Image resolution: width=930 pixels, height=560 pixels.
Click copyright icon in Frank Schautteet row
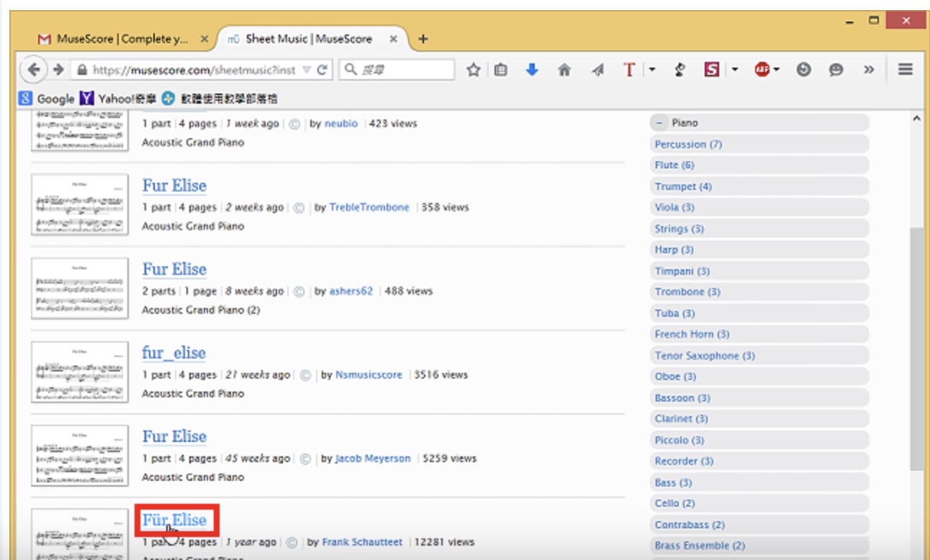tap(292, 543)
